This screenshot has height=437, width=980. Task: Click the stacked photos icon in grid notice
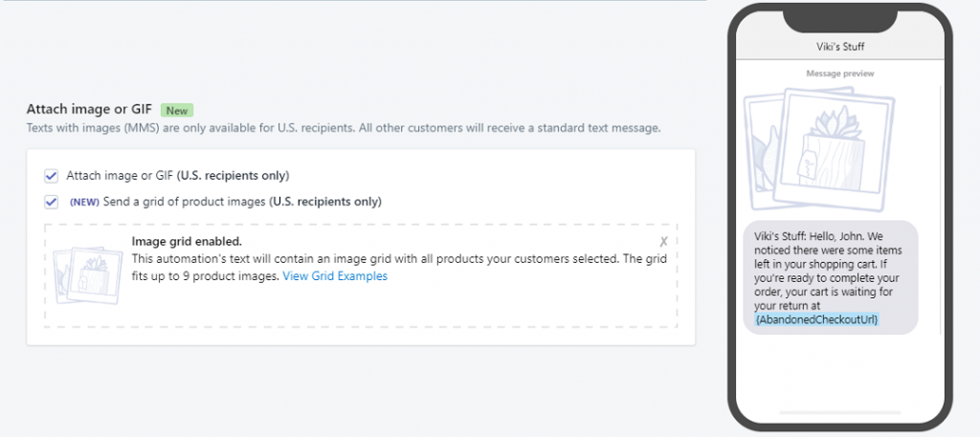coord(87,273)
